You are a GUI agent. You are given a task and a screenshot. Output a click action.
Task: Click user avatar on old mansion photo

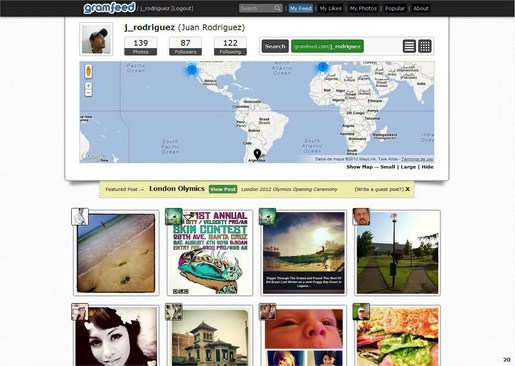tap(174, 312)
